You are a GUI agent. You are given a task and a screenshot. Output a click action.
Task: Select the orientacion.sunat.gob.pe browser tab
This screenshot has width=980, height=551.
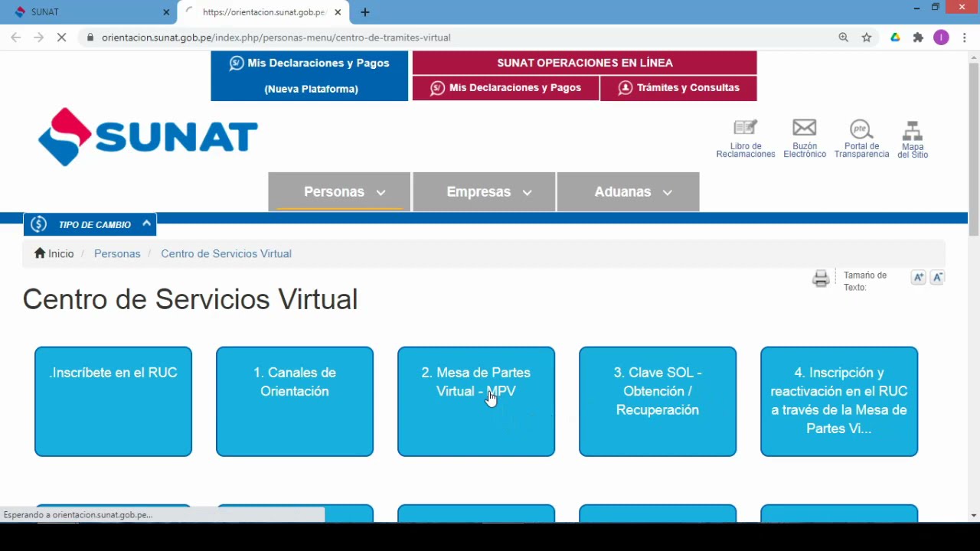click(x=263, y=12)
